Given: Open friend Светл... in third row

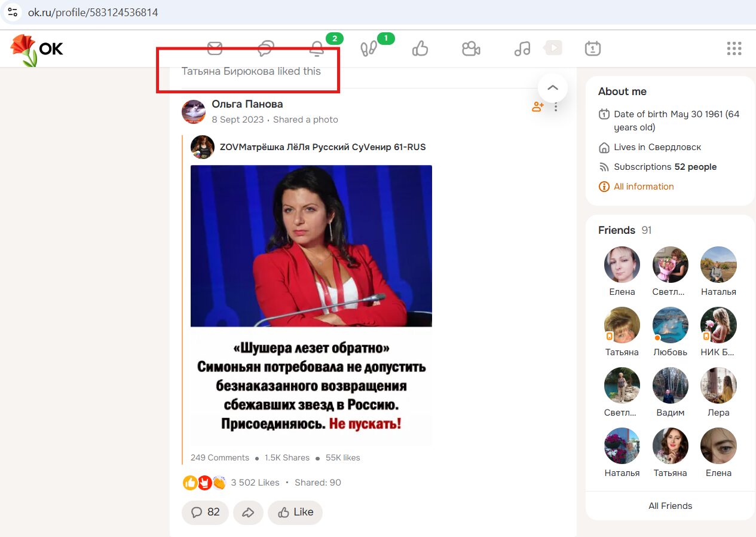Looking at the screenshot, I should (x=622, y=385).
